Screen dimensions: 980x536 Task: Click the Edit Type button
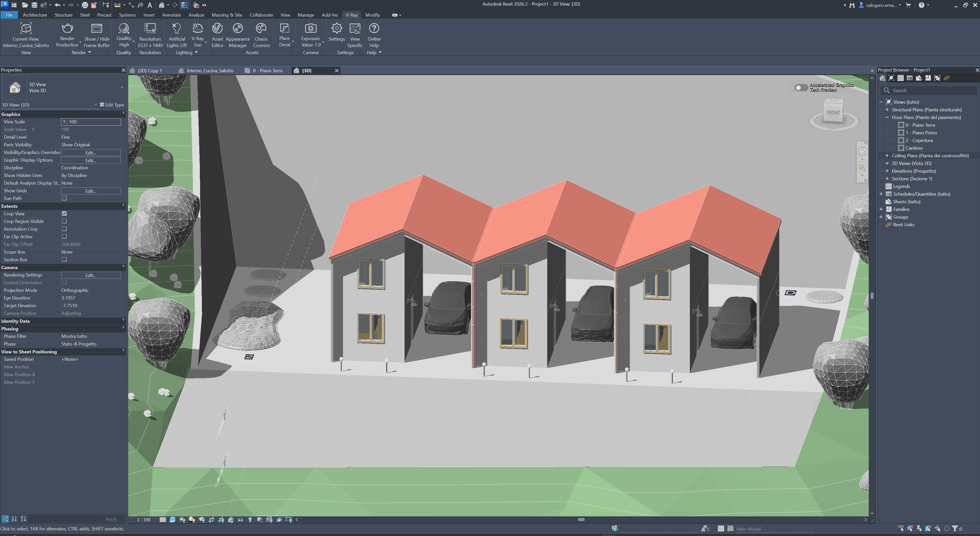pyautogui.click(x=112, y=105)
